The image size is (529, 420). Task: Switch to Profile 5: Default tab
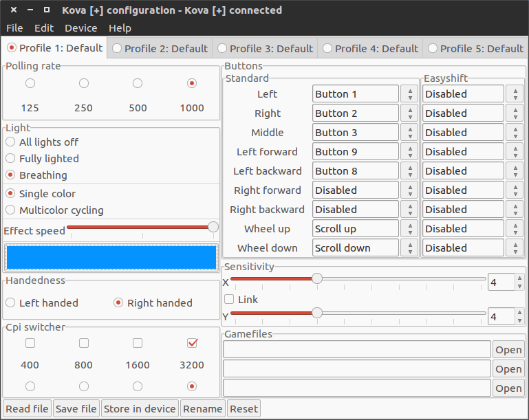tap(476, 49)
